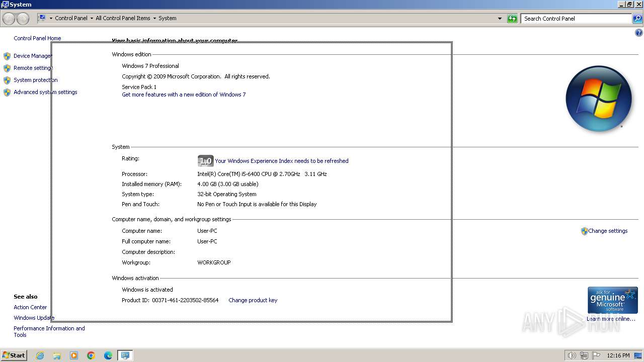Click the genuine Microsoft software badge
644x362 pixels.
pos(612,300)
